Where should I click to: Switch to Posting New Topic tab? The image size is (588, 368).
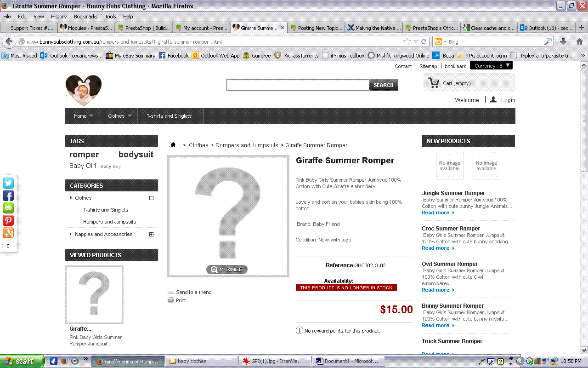point(316,28)
